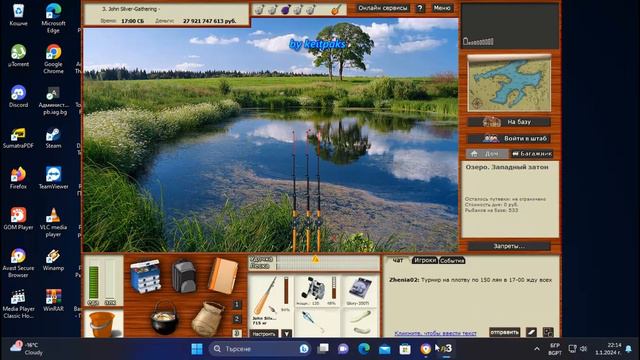The height and width of the screenshot is (360, 640).
Task: Click the line tension indicator bar
Action: click(x=328, y=266)
